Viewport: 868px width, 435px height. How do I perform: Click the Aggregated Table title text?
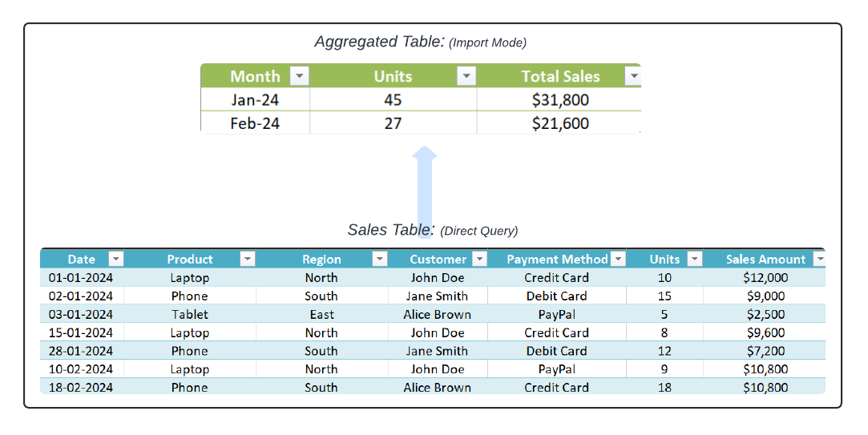click(x=380, y=42)
